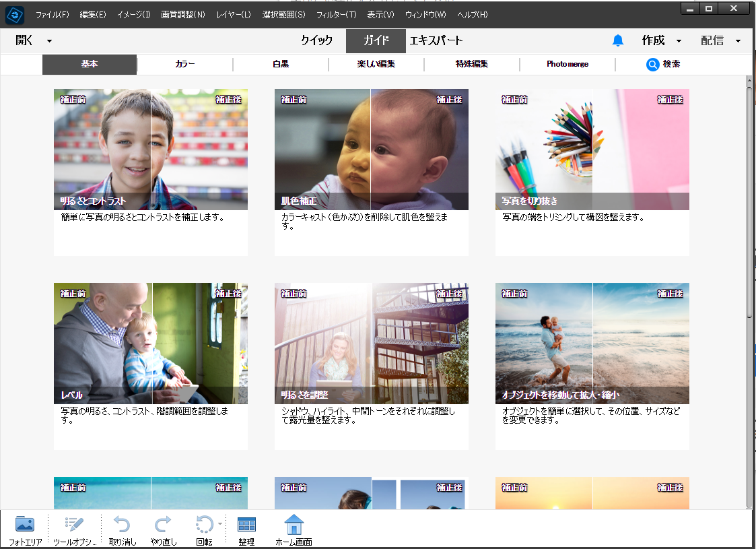The height and width of the screenshot is (549, 756).
Task: Click the vertical scrollbar of the guided edits list
Action: pyautogui.click(x=749, y=292)
